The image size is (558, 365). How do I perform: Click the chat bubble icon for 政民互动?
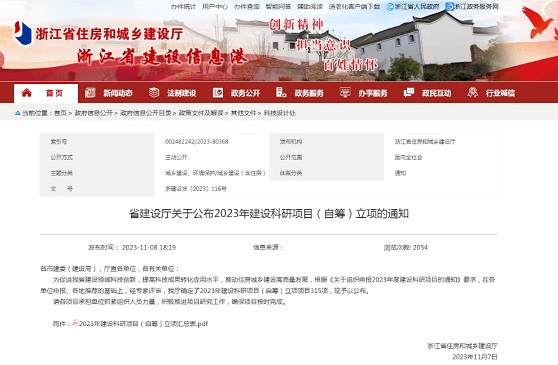(409, 92)
